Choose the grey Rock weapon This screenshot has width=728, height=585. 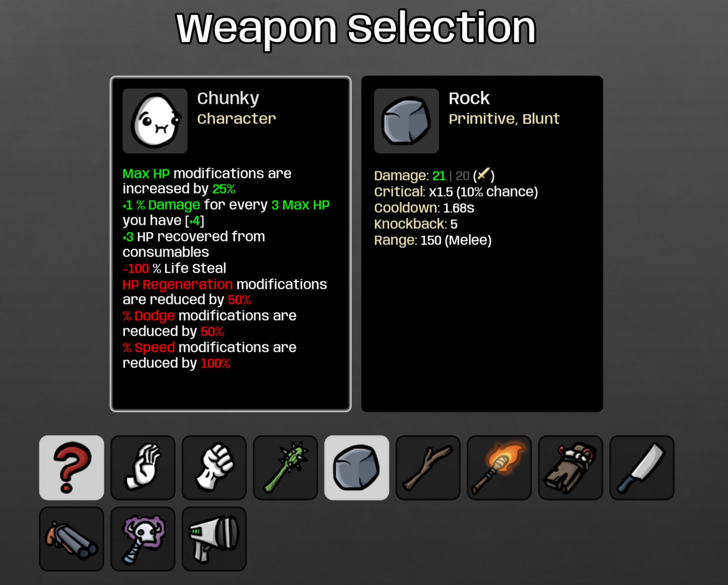(357, 467)
